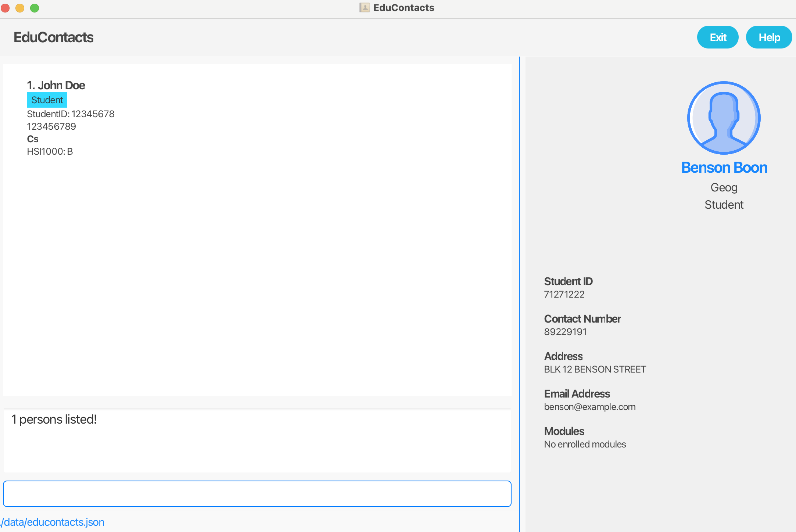Click into the command input box
This screenshot has height=532, width=796.
click(257, 493)
